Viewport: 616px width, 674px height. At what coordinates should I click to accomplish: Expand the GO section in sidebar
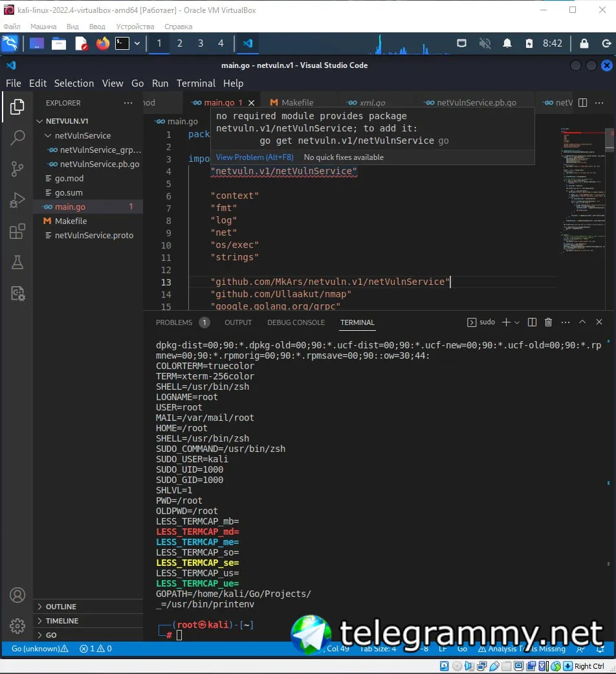(88, 635)
